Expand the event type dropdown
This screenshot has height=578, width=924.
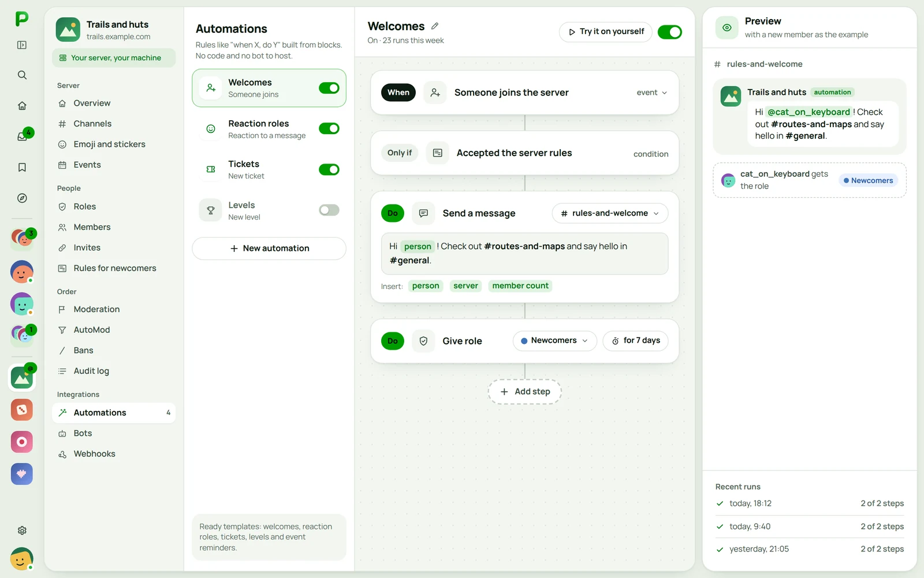pyautogui.click(x=652, y=92)
